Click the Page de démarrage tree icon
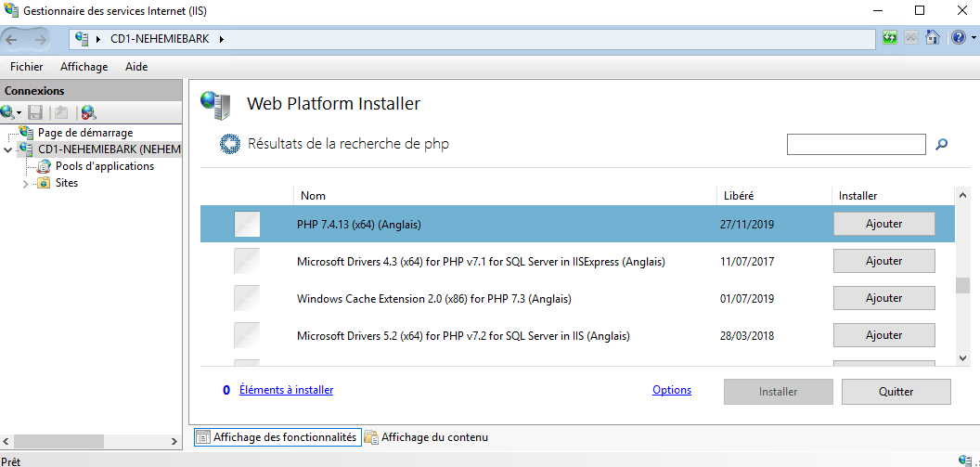The image size is (980, 467). coord(27,133)
